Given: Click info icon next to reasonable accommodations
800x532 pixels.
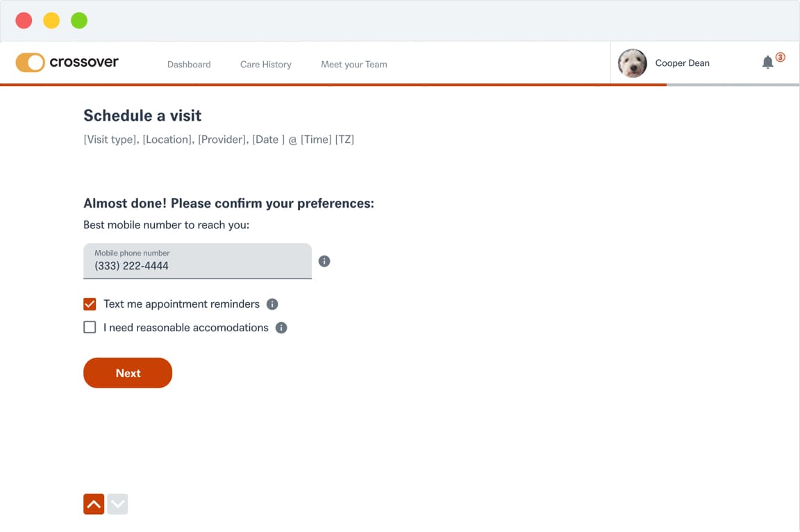Looking at the screenshot, I should point(281,327).
